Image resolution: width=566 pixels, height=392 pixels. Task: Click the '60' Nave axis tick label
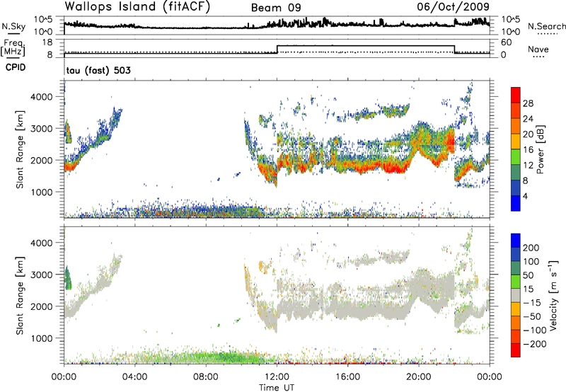coord(506,42)
